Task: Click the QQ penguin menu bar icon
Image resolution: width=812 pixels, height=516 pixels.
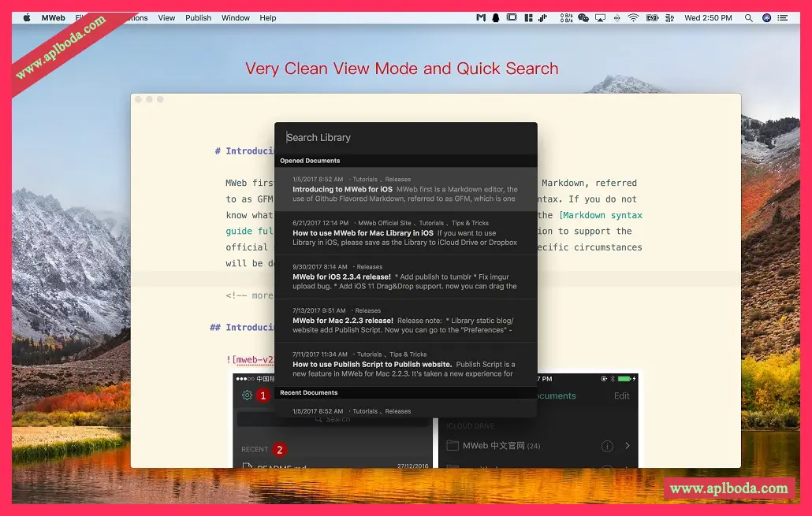Action: pos(496,17)
